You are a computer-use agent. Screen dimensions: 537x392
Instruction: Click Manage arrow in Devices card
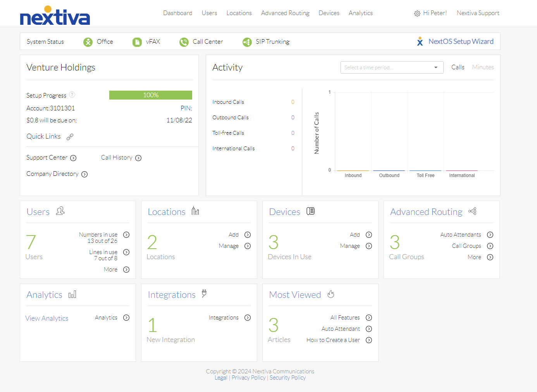coord(369,246)
